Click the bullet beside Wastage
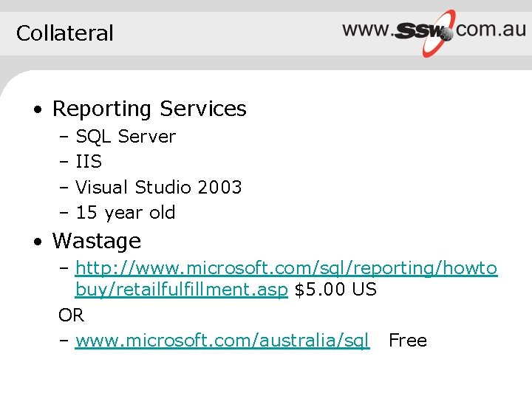532x399 pixels. [x=36, y=242]
